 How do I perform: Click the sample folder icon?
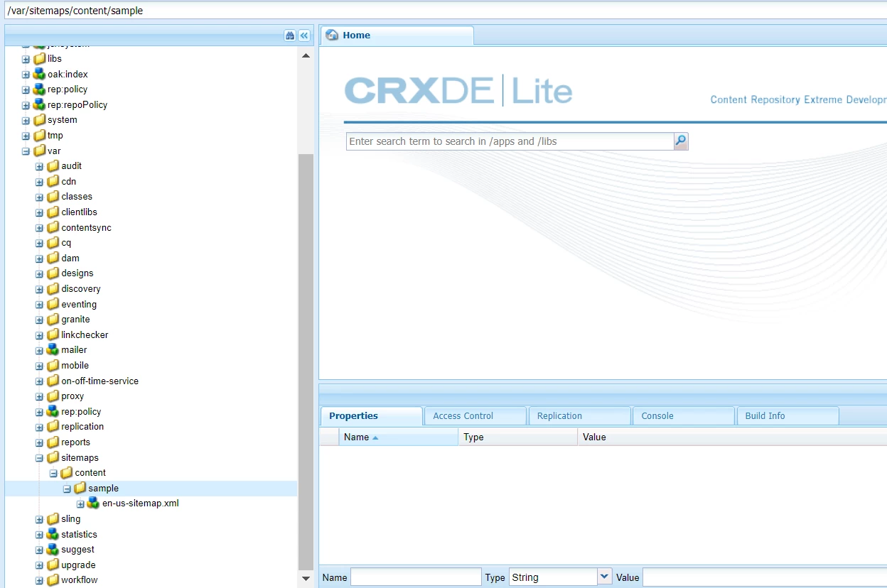coord(80,488)
